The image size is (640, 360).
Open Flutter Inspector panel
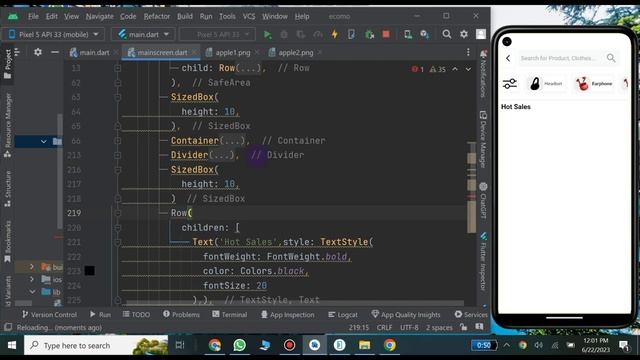point(483,262)
